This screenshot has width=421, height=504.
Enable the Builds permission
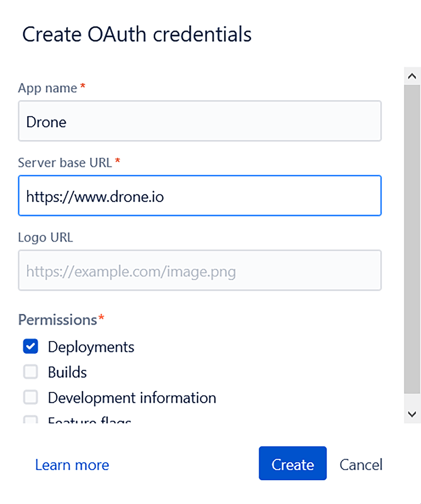coord(31,372)
